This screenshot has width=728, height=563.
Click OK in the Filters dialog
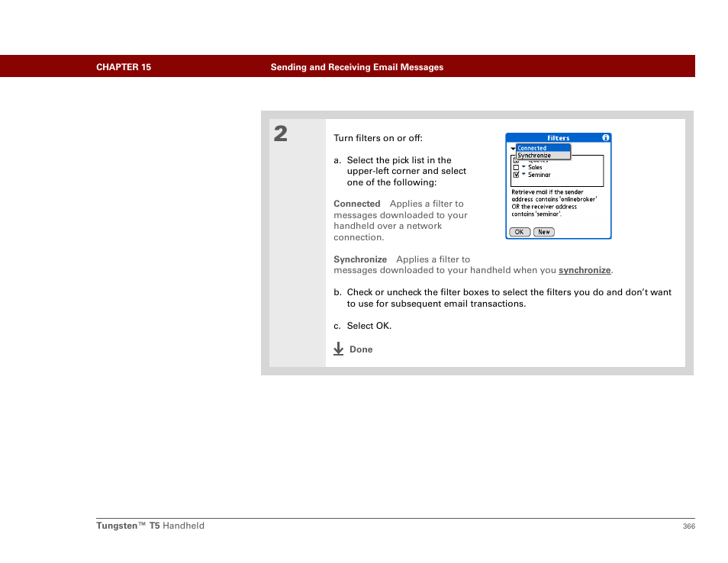click(x=520, y=232)
